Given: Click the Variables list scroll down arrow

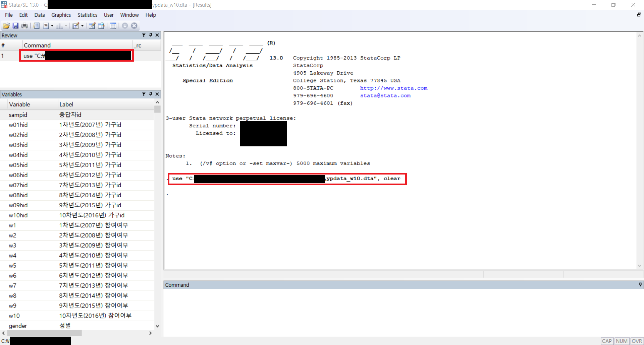Looking at the screenshot, I should point(157,326).
